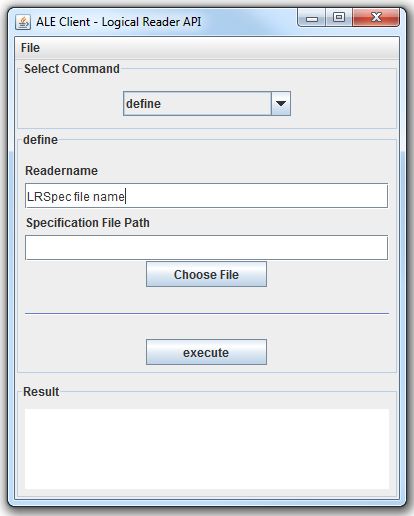Minimize the ALE Client window
Screen dimensions: 414x516
coord(311,18)
